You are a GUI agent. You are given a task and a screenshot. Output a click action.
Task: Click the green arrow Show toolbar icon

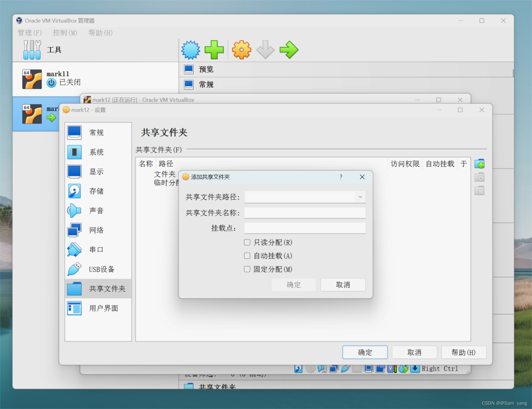click(289, 50)
